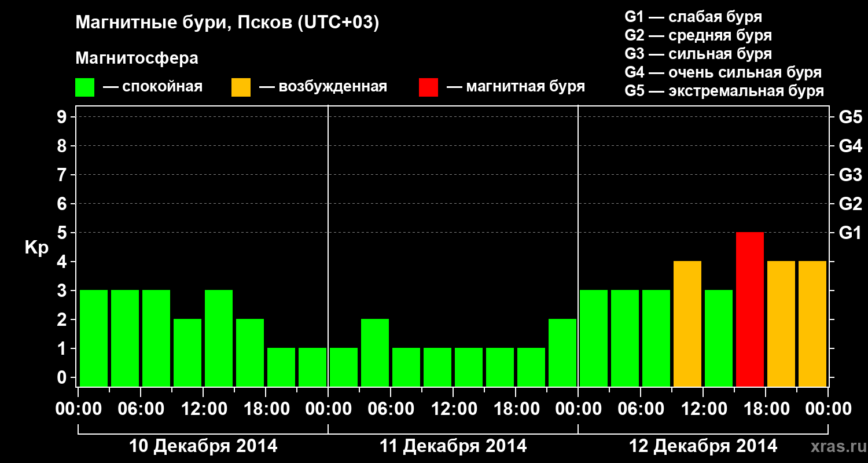Screen dimensions: 868x463
Task: Click the orange 'возбужденная' legend swatch
Action: coord(241,87)
